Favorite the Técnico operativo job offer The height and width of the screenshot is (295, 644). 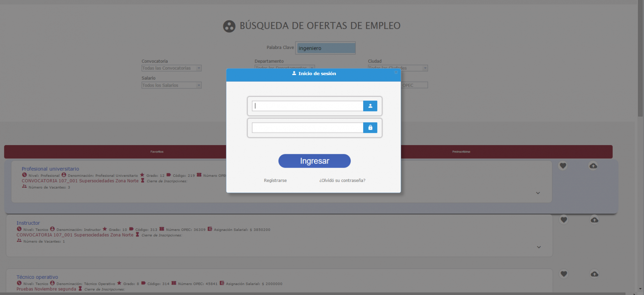(563, 274)
